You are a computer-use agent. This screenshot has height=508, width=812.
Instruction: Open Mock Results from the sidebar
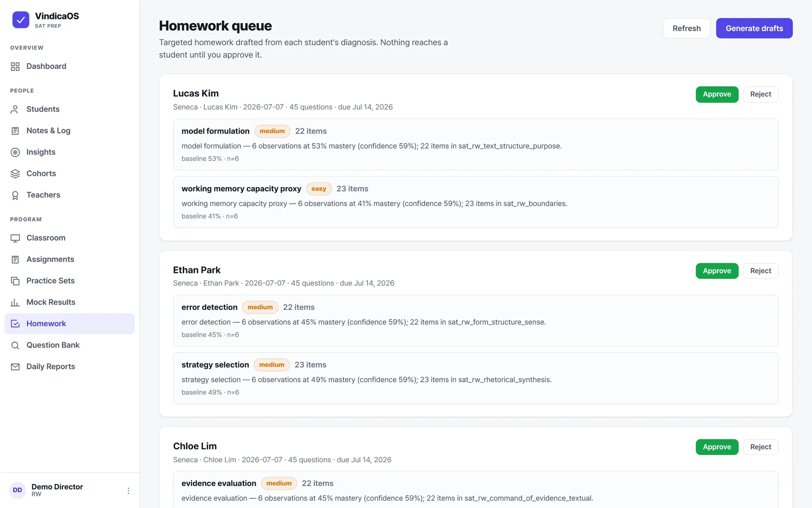point(70,302)
